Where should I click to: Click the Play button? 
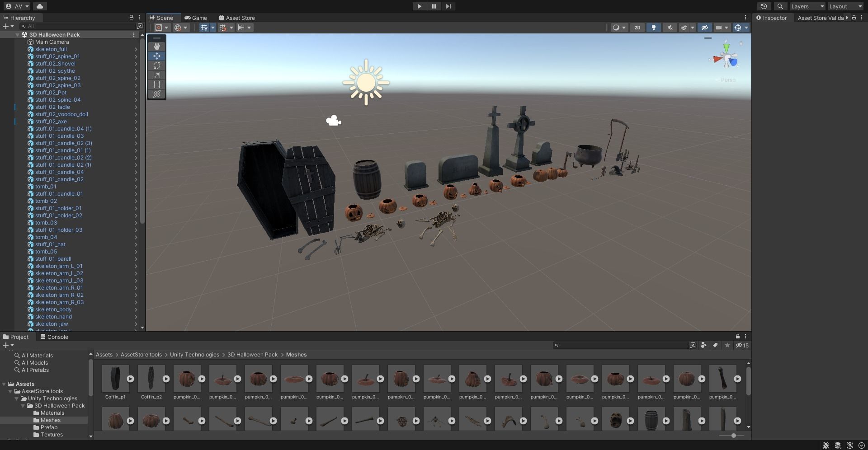coord(419,6)
